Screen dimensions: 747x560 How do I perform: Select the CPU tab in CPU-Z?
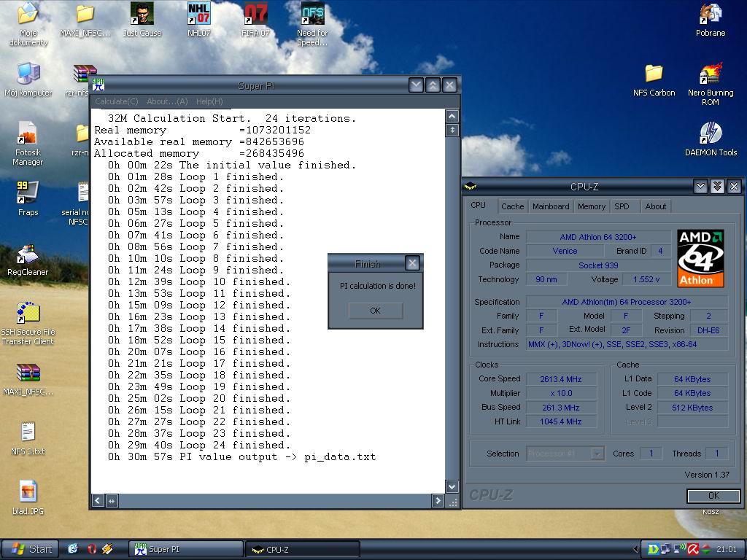[478, 205]
